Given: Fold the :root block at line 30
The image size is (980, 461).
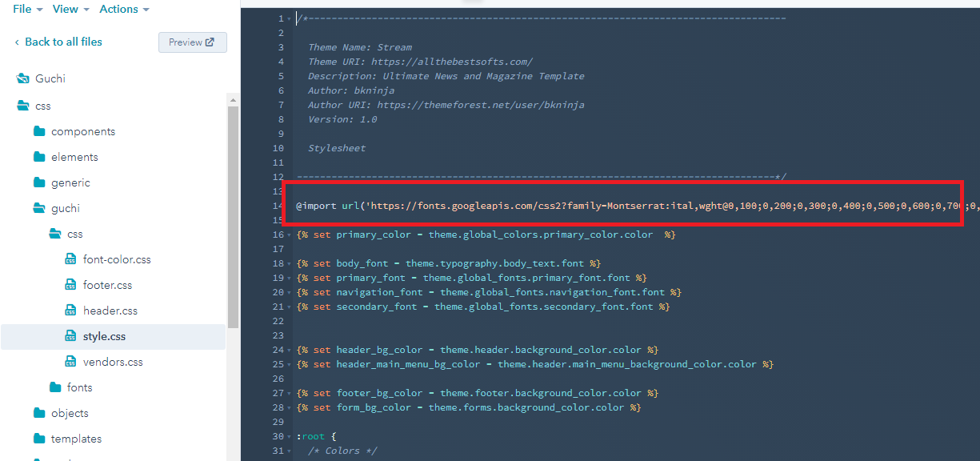Looking at the screenshot, I should tap(289, 437).
